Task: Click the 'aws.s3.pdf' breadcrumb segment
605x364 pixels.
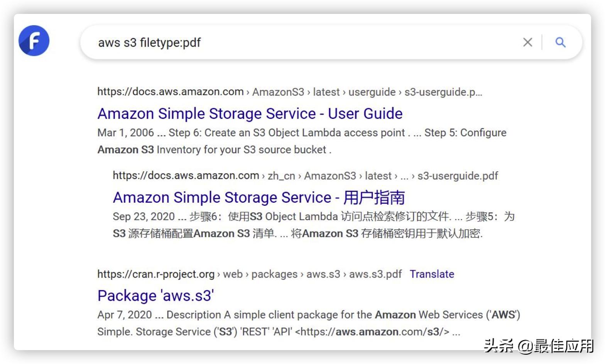Action: [x=375, y=274]
